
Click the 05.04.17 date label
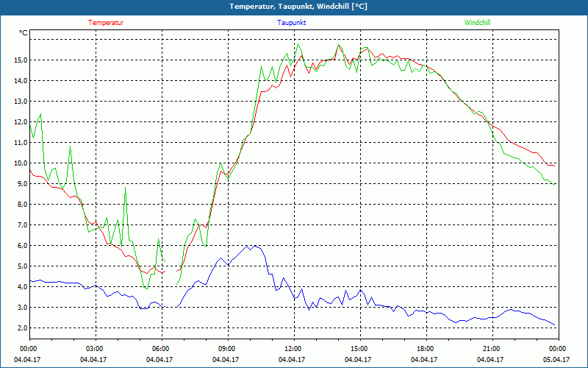click(556, 360)
